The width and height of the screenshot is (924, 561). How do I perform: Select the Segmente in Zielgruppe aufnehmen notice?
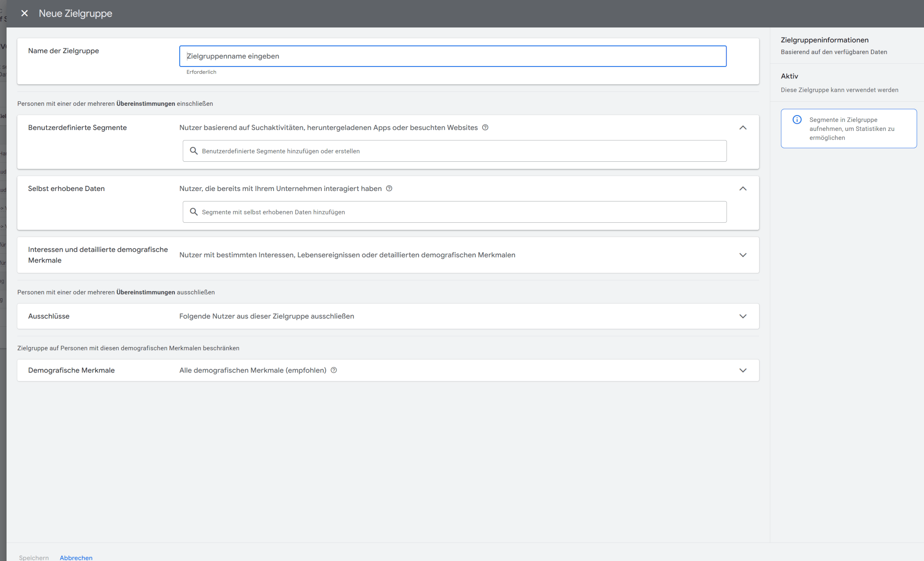pos(848,128)
